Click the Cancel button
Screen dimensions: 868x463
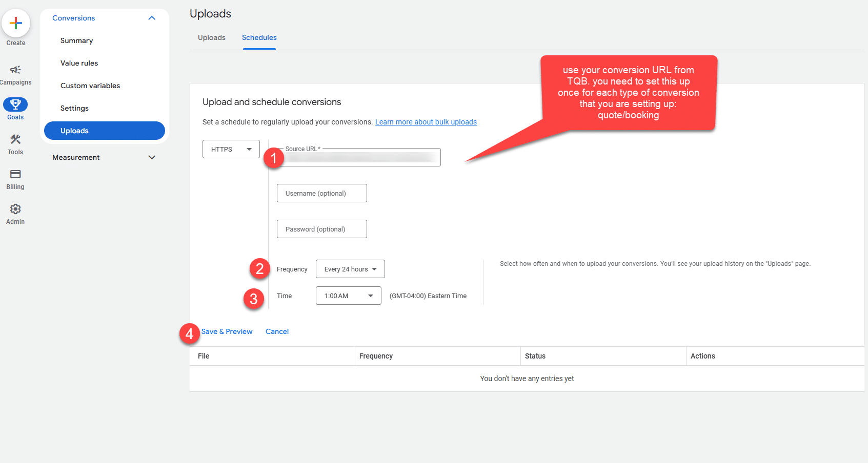pyautogui.click(x=277, y=331)
